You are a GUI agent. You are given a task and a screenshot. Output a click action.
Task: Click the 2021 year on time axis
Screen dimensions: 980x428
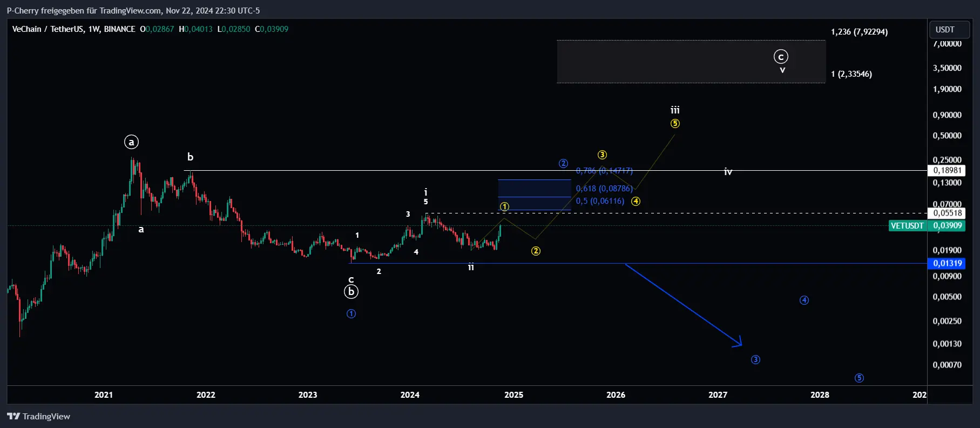(104, 394)
